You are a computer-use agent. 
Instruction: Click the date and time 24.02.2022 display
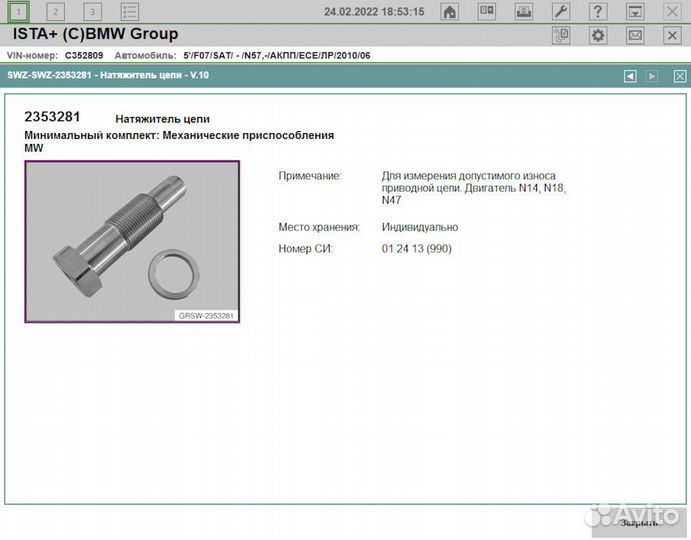tap(374, 12)
